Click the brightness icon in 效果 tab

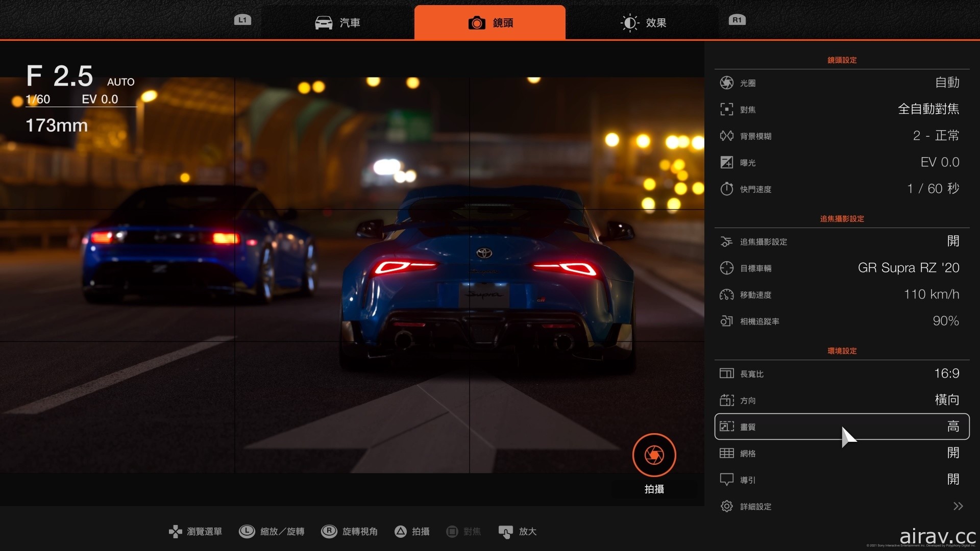pos(630,23)
